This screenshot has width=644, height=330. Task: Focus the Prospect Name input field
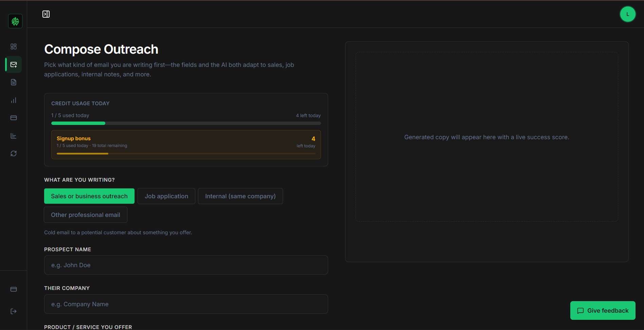point(186,265)
